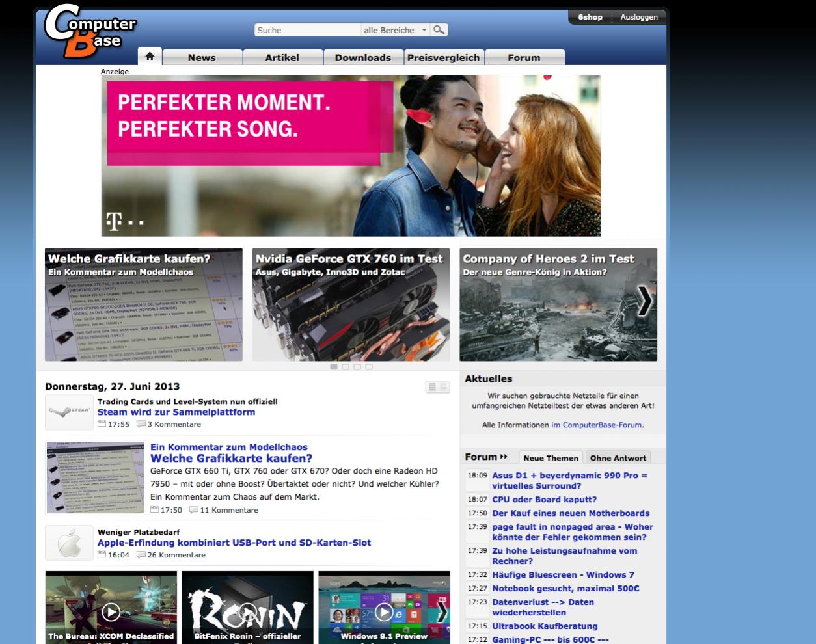Open the News tab
816x644 pixels.
point(202,57)
